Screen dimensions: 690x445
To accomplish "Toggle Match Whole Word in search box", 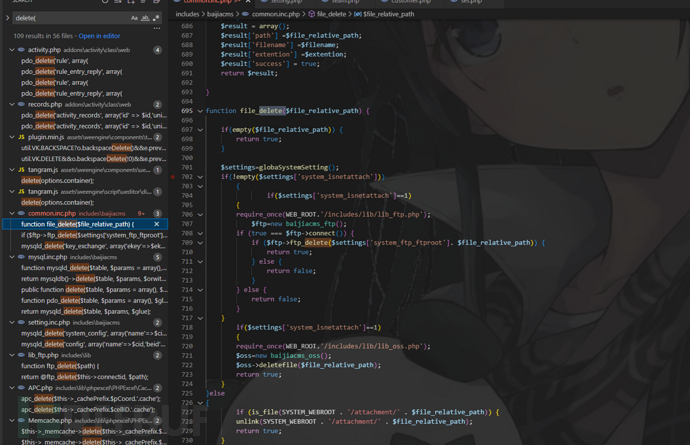I will coord(145,18).
